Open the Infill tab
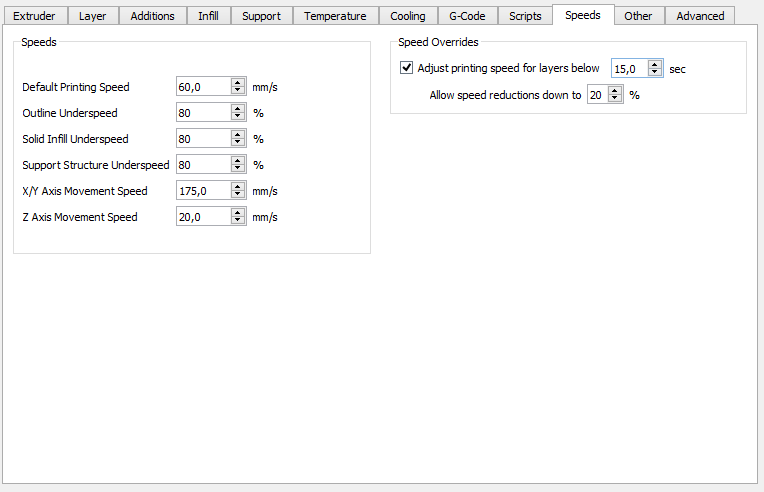The image size is (764, 492). click(208, 16)
